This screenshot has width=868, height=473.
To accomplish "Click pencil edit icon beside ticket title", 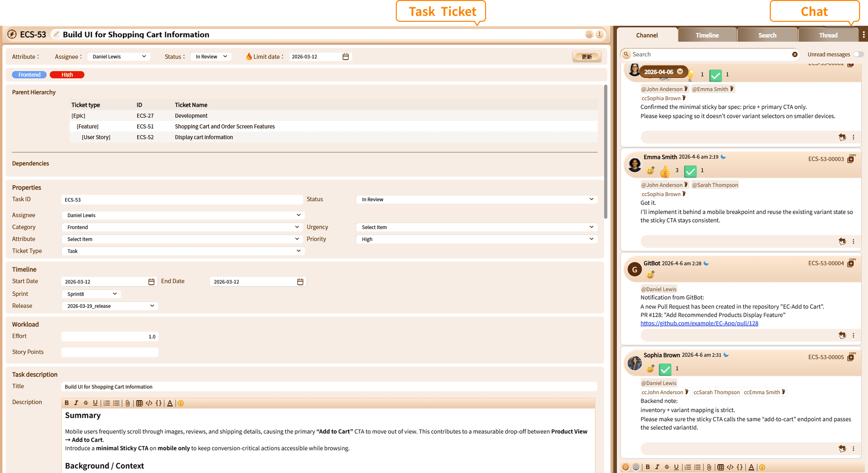I will pos(56,34).
